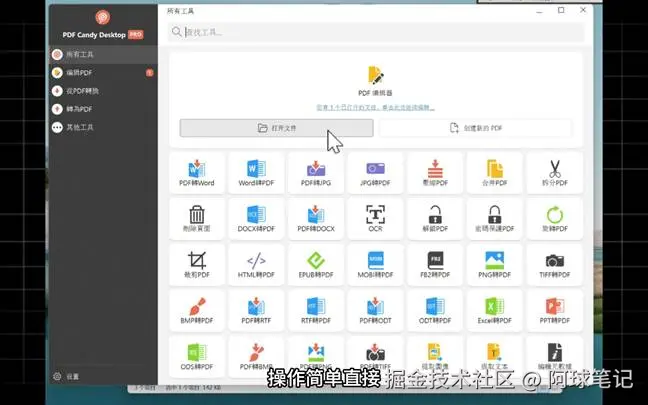Open the Merge PDF tool
The width and height of the screenshot is (648, 405).
tap(495, 173)
